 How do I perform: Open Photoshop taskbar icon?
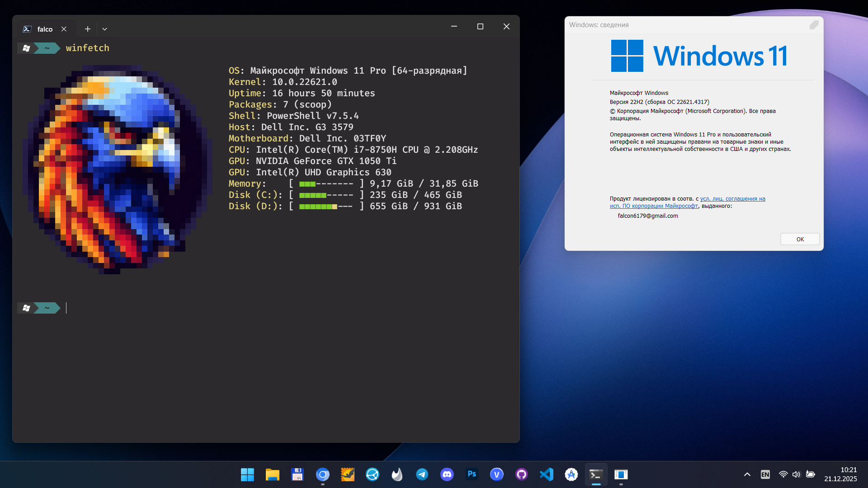click(x=472, y=474)
